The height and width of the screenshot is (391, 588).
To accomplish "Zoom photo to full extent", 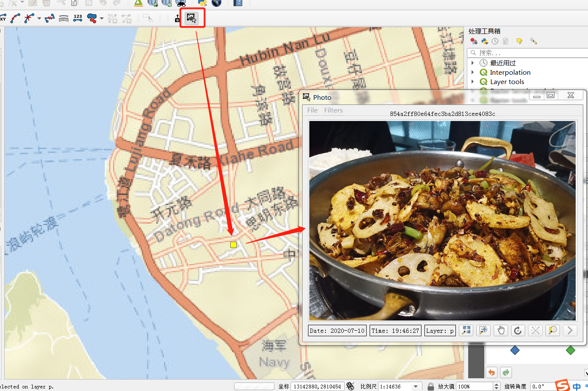I will pos(466,330).
